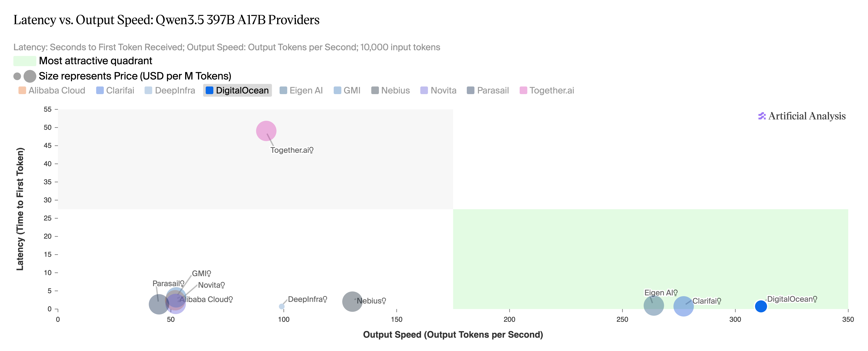Toggle Alibaba Cloud series in legend
The width and height of the screenshot is (868, 351).
(x=52, y=90)
